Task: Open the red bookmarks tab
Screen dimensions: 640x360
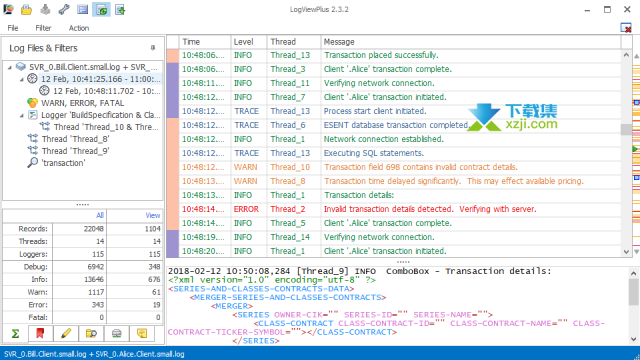Action: coord(40,333)
